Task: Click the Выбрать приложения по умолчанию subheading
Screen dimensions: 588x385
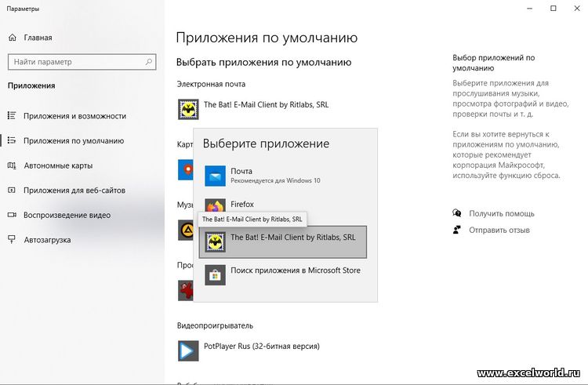Action: 263,62
